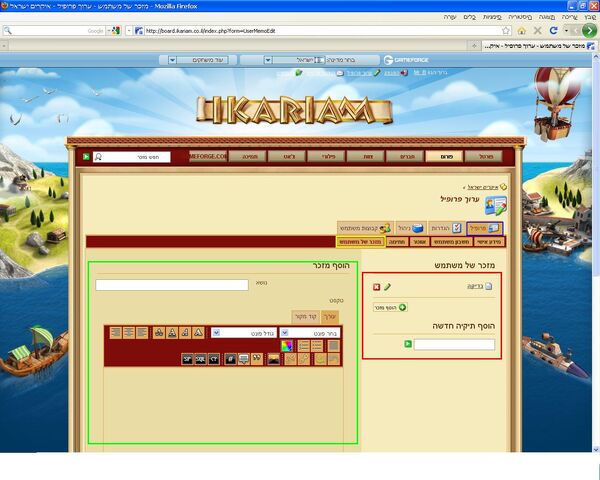Image resolution: width=600 pixels, height=480 pixels.
Task: Click the SQL code button
Action: click(201, 359)
